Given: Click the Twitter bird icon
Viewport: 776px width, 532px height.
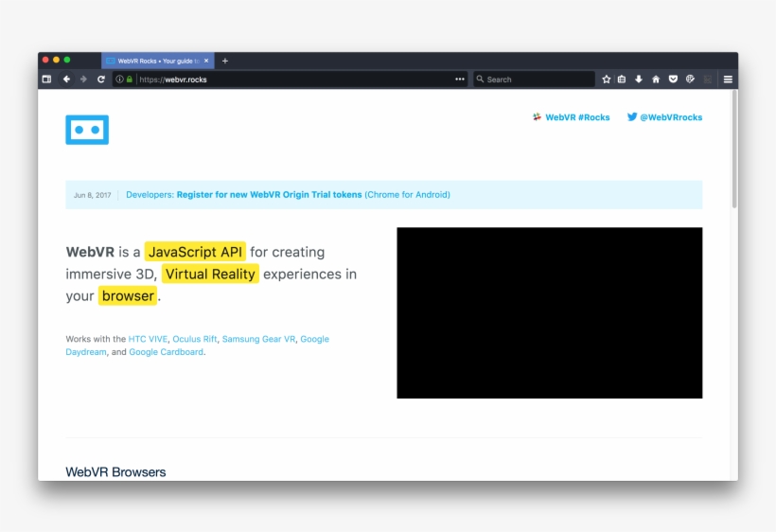Looking at the screenshot, I should pyautogui.click(x=632, y=116).
